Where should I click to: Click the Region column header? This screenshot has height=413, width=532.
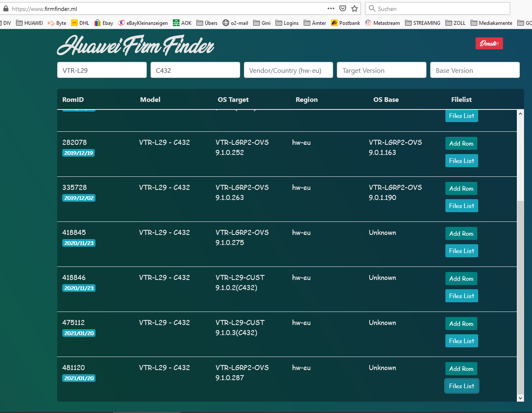pos(307,100)
